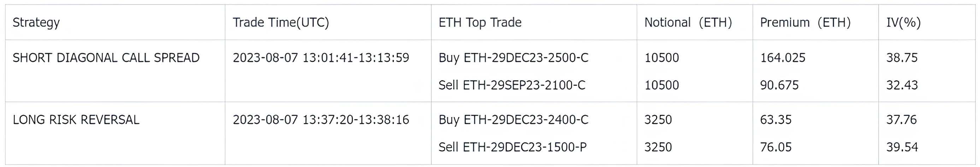
Task: Click the Notional (ETH) column header
Action: (x=688, y=23)
